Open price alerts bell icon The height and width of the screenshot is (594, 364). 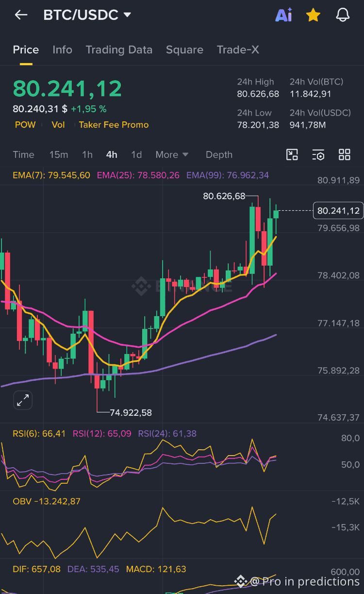(343, 15)
